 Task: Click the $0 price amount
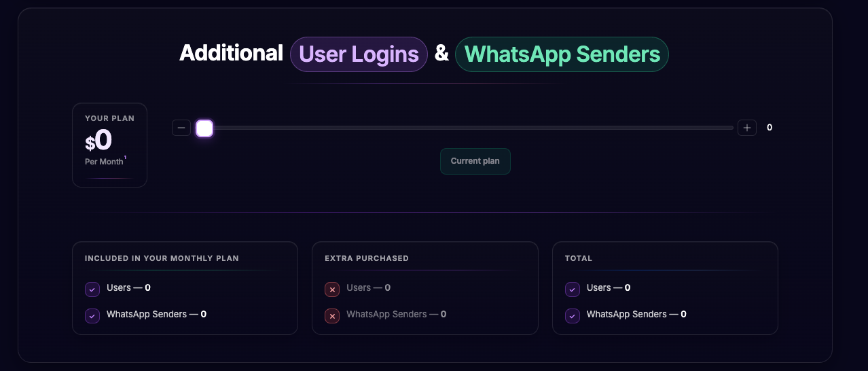pyautogui.click(x=98, y=141)
